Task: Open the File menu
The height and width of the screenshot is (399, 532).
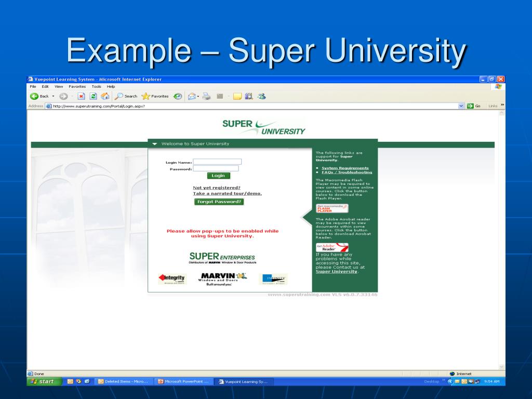Action: pos(33,87)
